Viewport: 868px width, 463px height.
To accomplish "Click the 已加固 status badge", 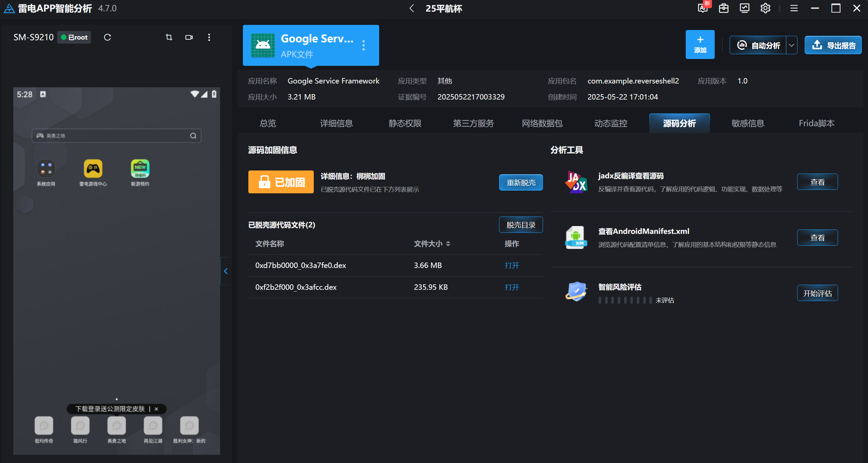I will 281,182.
